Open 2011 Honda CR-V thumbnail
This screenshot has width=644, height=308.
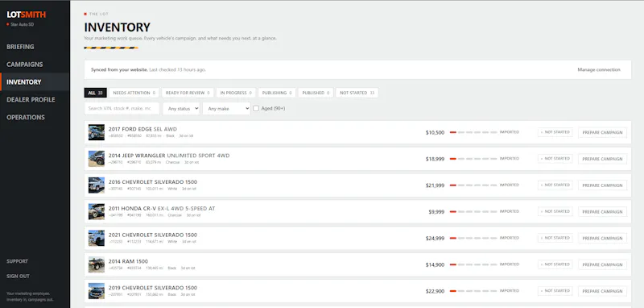97,212
